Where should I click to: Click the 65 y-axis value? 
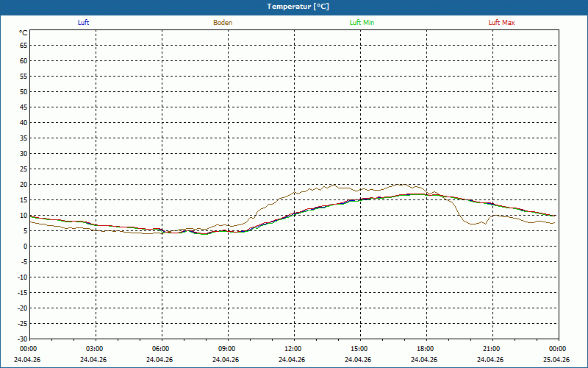[x=24, y=46]
